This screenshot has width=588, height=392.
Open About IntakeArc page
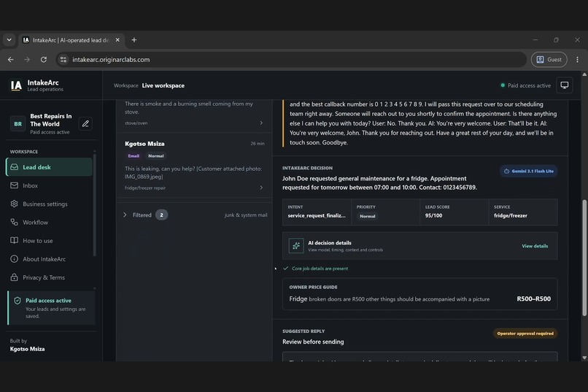pyautogui.click(x=49, y=259)
